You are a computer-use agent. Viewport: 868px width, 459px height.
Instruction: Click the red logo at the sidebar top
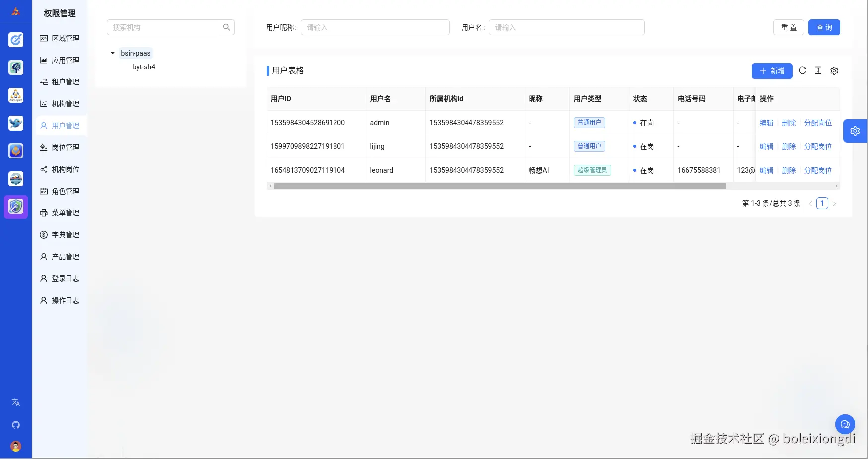pos(15,11)
